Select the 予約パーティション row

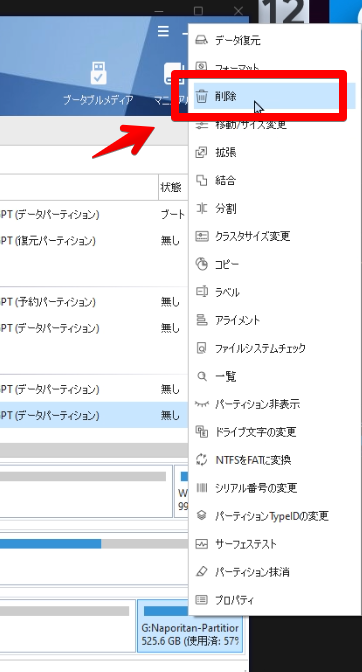[94, 302]
